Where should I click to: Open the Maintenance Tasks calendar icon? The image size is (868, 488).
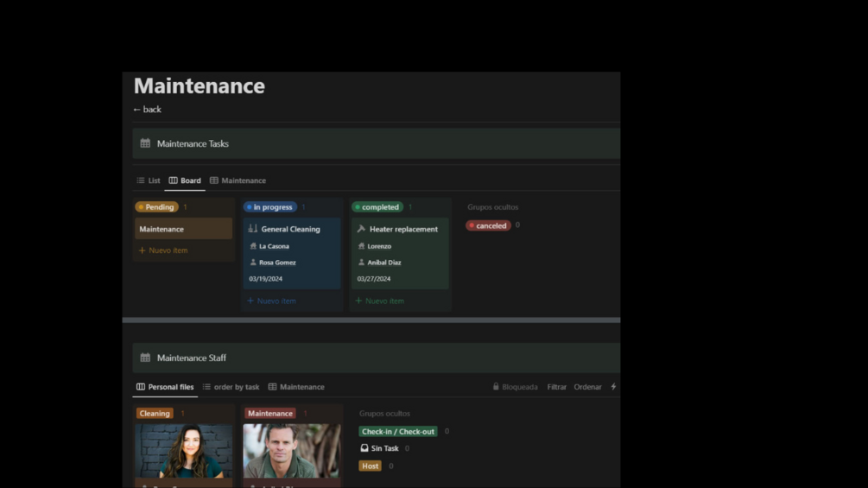tap(145, 143)
